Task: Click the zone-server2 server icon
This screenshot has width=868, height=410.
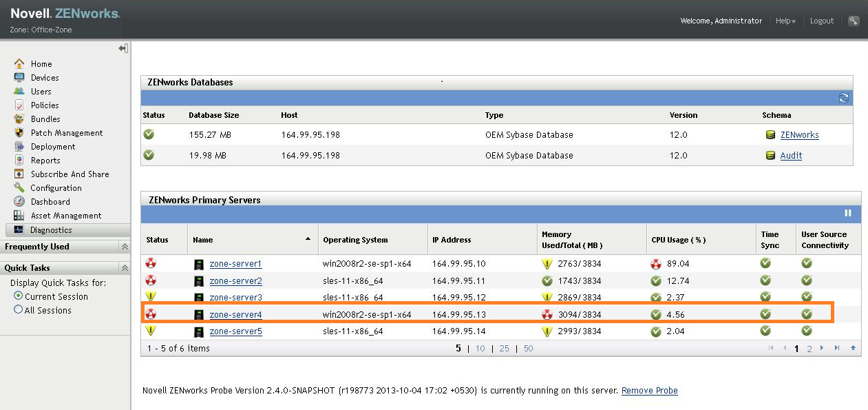Action: pyautogui.click(x=198, y=281)
